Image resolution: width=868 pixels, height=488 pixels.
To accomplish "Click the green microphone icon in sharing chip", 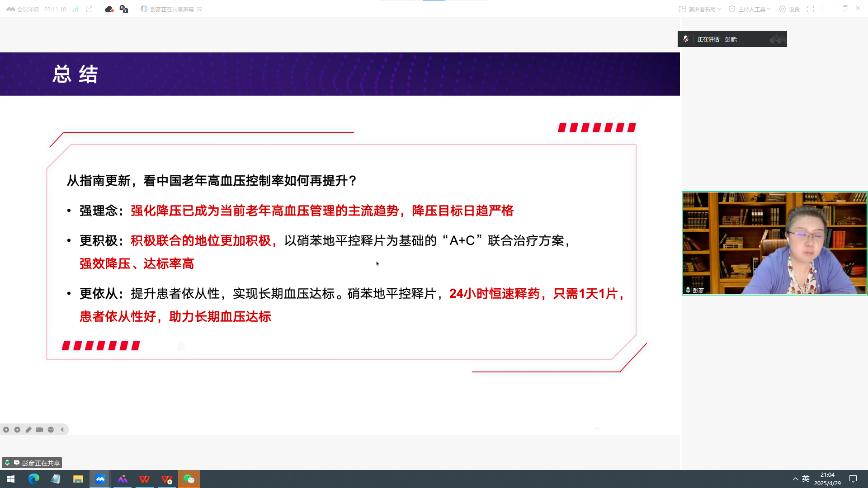I will pos(7,463).
